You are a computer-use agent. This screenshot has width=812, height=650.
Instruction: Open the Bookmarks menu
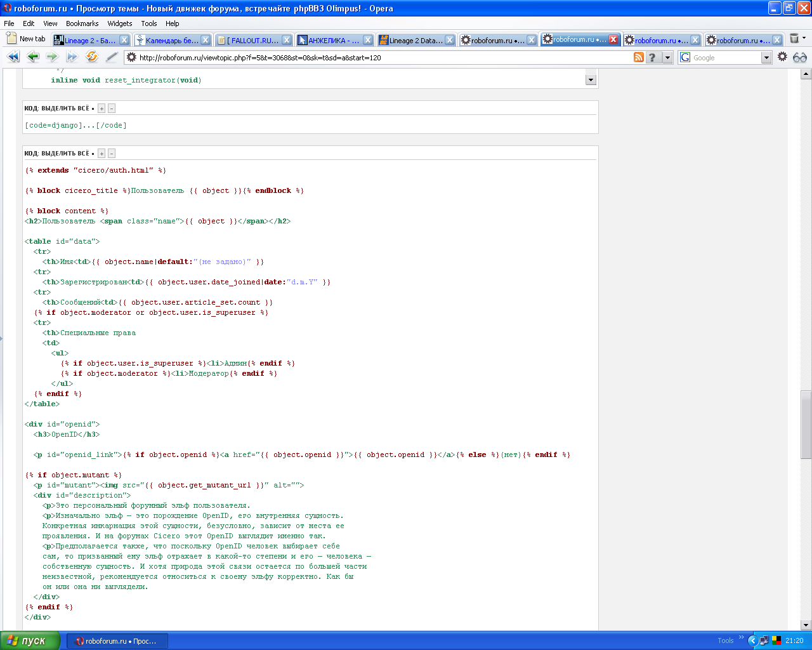82,23
